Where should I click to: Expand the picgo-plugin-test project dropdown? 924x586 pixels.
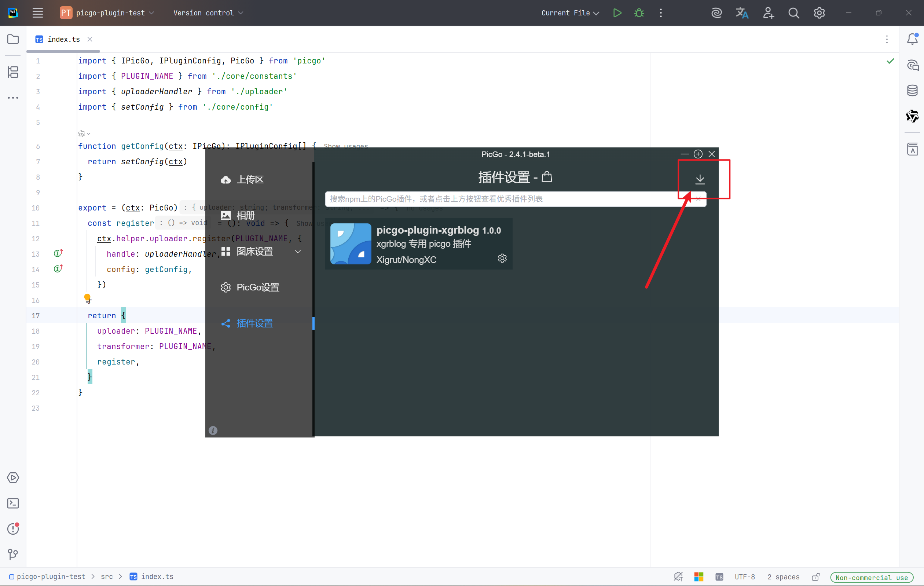click(x=107, y=13)
